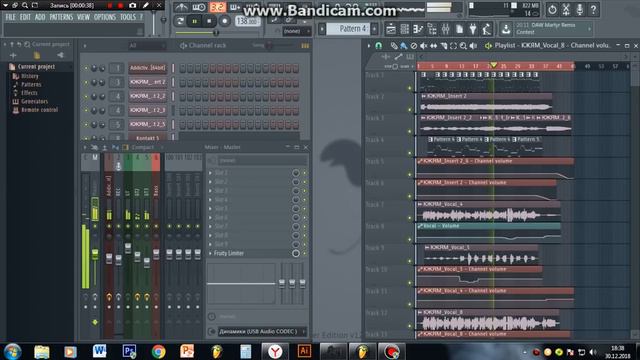640x360 pixels.
Task: Click the Master track fader in mixer
Action: [95, 254]
